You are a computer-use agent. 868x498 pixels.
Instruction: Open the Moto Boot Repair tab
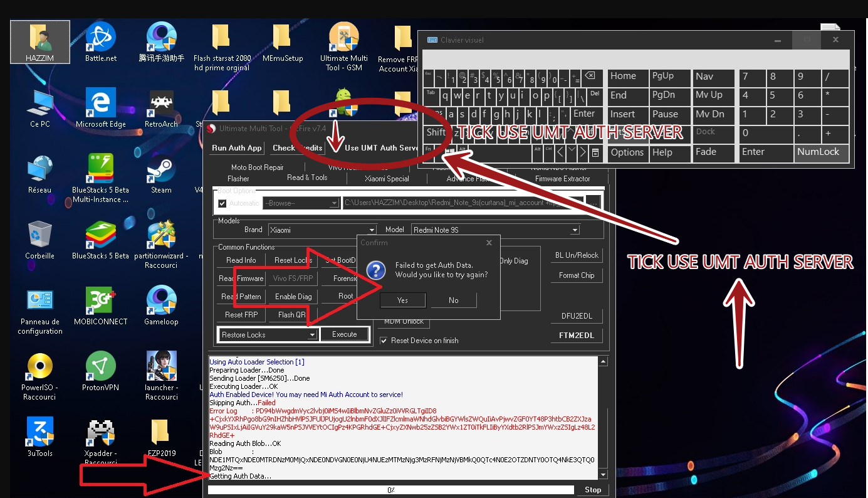257,167
